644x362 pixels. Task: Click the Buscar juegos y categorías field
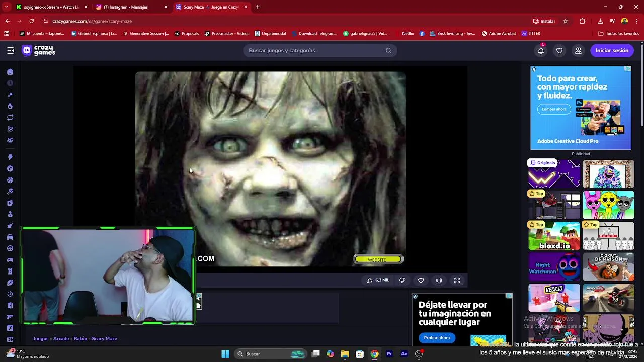pyautogui.click(x=320, y=50)
